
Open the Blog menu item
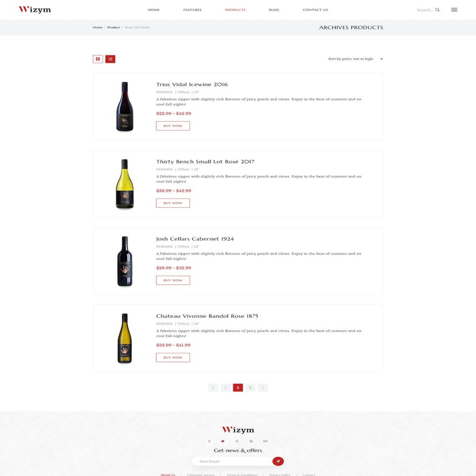274,10
